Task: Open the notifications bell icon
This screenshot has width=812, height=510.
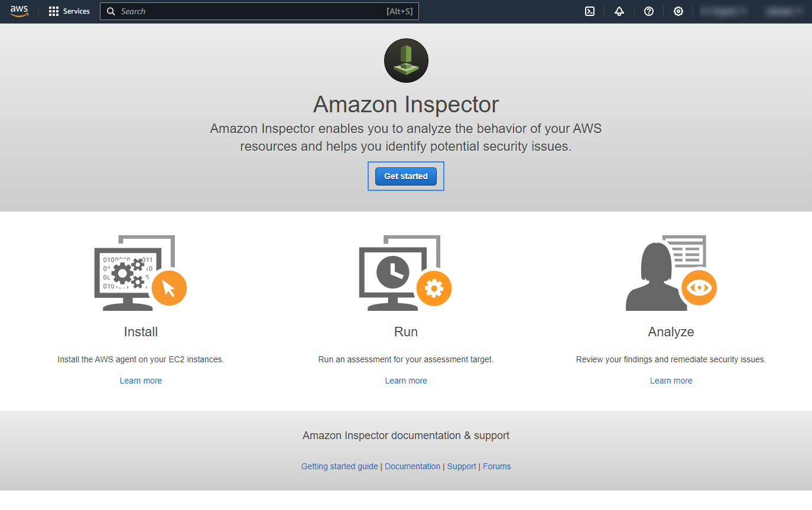Action: (x=619, y=11)
